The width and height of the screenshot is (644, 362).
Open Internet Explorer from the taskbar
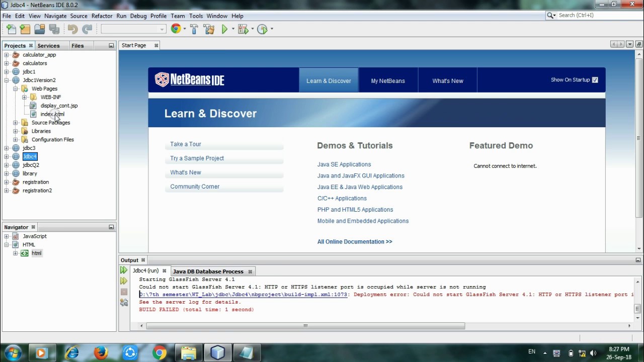72,353
